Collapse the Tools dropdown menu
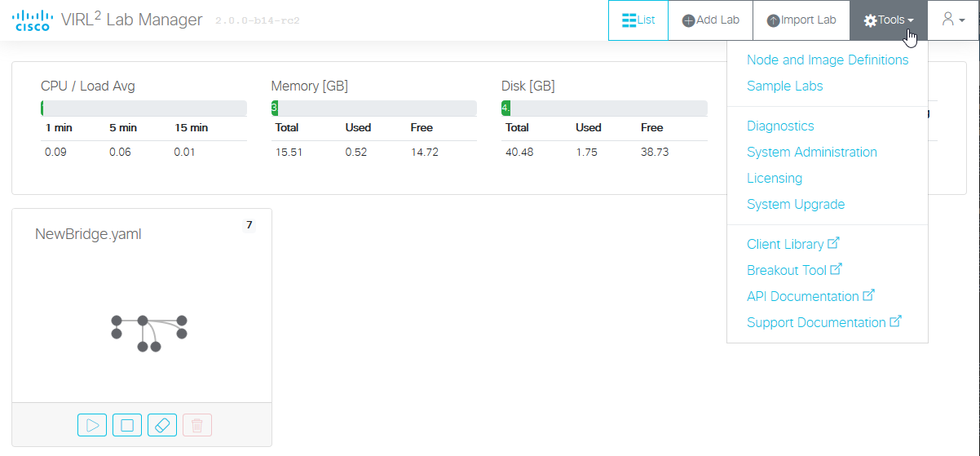 [x=889, y=20]
